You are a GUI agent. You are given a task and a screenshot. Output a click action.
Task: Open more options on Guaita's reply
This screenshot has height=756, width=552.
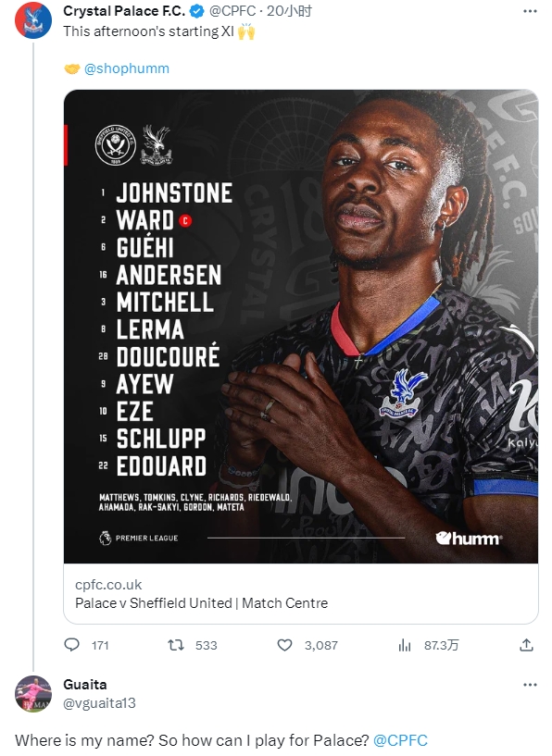[530, 685]
